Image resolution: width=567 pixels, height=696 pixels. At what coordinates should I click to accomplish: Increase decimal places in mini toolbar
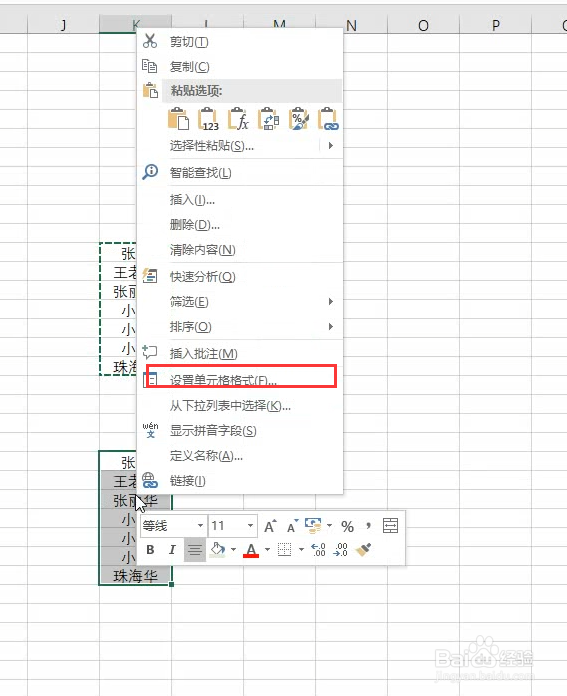pos(318,550)
